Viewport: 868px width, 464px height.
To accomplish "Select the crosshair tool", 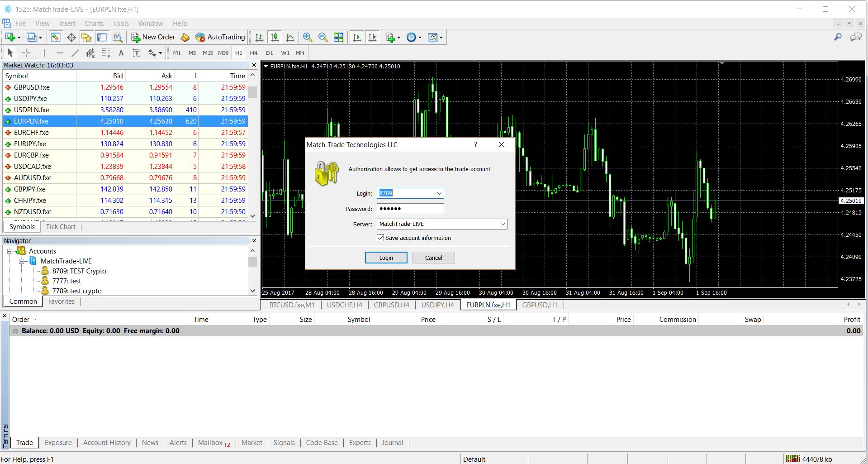I will click(26, 53).
